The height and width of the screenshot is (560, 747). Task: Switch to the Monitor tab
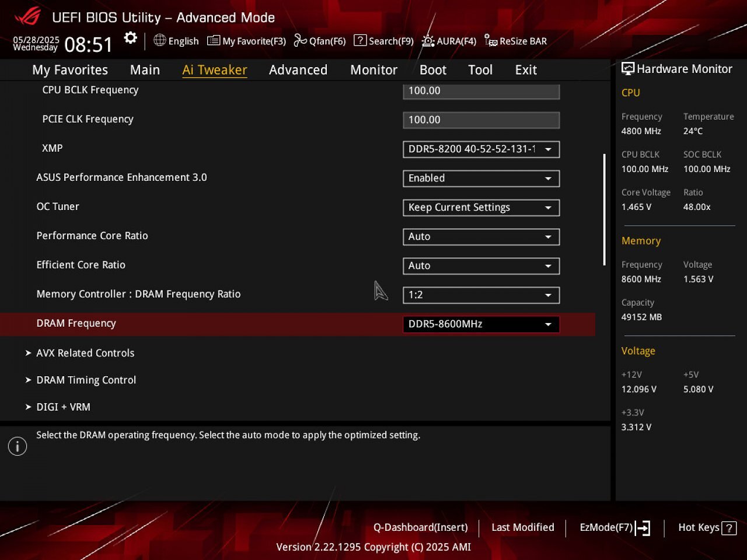(x=373, y=70)
